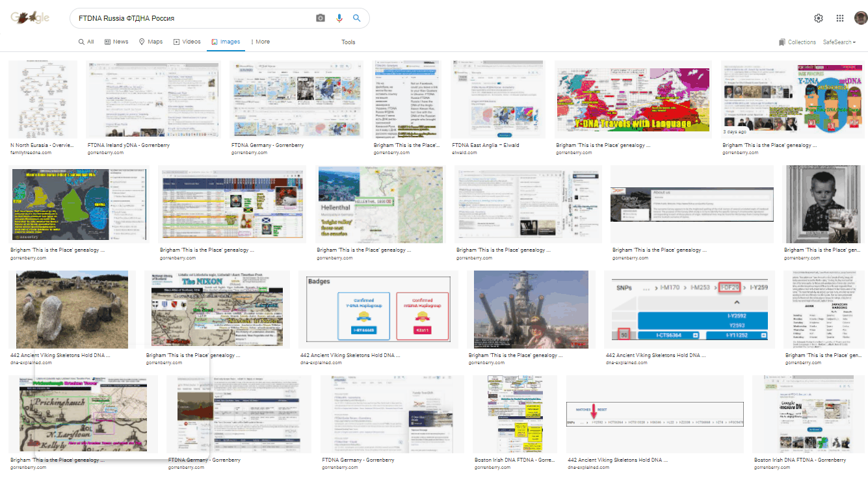
Task: Click the Google logo
Action: [30, 18]
